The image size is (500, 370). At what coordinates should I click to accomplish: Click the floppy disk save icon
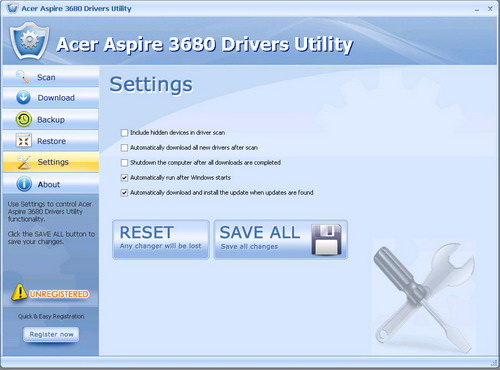pos(326,239)
